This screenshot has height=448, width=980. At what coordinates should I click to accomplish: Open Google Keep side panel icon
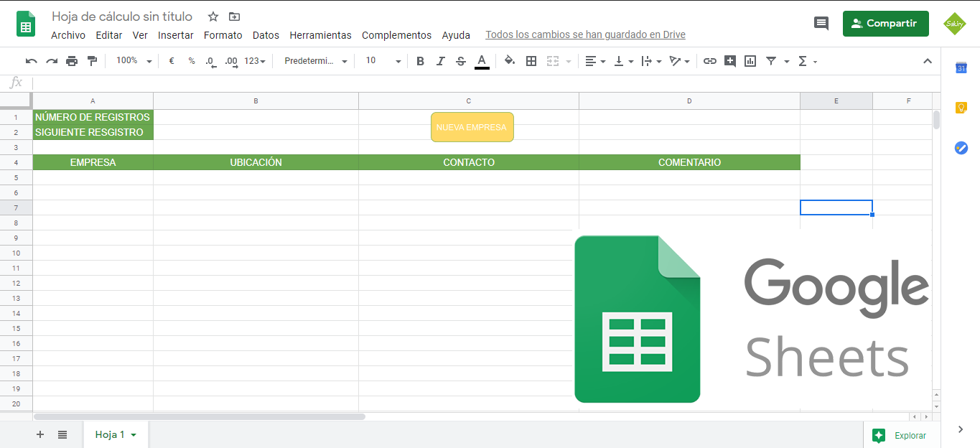tap(961, 108)
